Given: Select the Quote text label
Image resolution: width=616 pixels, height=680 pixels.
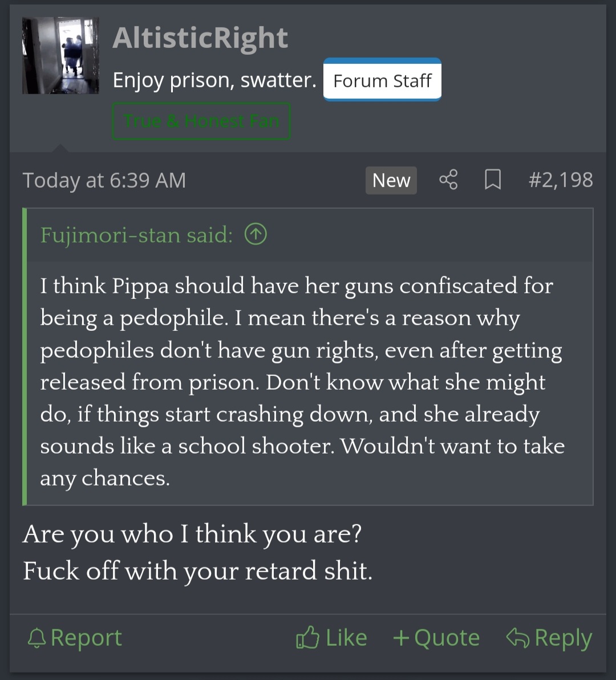Looking at the screenshot, I should pyautogui.click(x=447, y=638).
